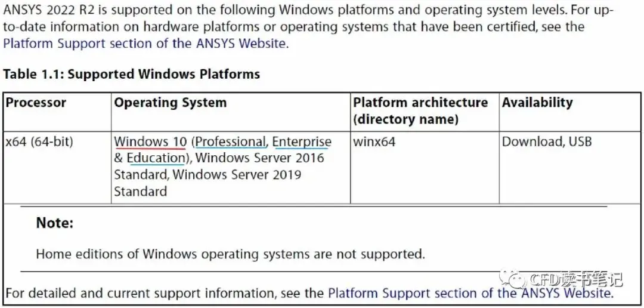Click the Home editions not supported sentence
The height and width of the screenshot is (308, 644).
click(230, 254)
